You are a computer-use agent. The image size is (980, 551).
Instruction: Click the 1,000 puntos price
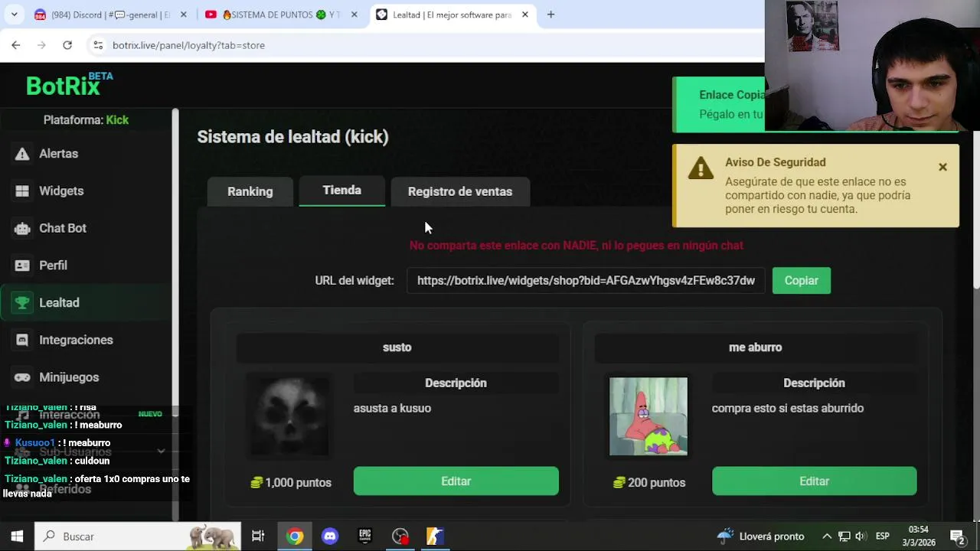(291, 483)
